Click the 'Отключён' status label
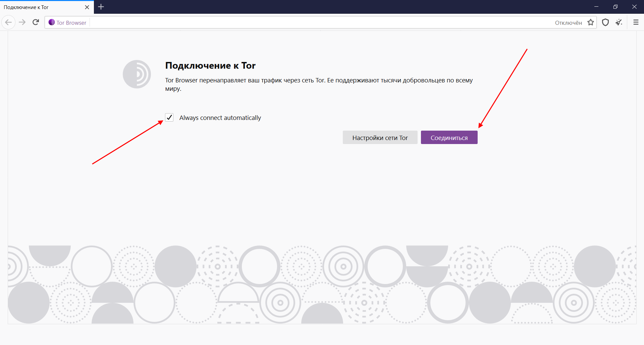This screenshot has height=345, width=644. tap(568, 23)
